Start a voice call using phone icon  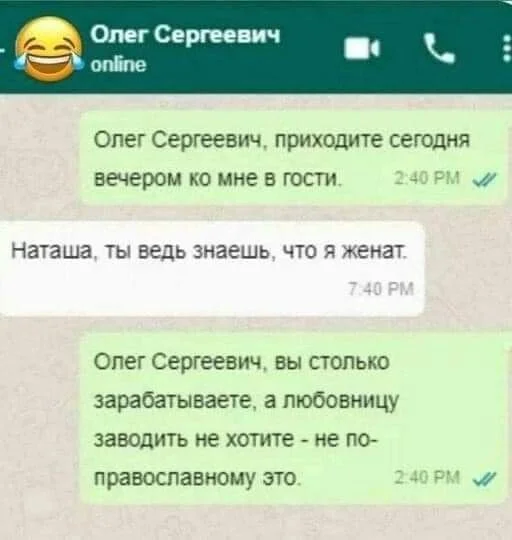[439, 48]
